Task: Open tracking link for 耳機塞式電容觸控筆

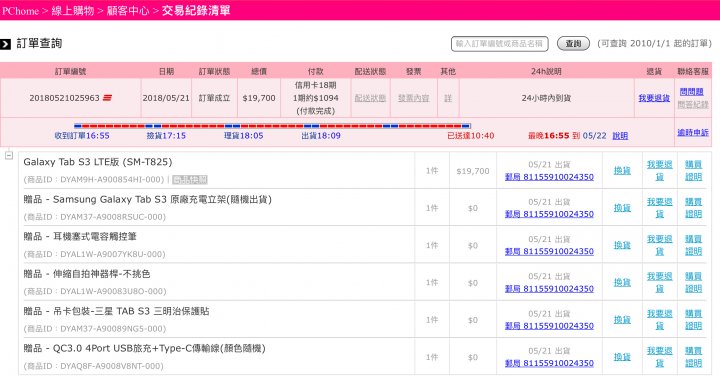Action: point(549,251)
